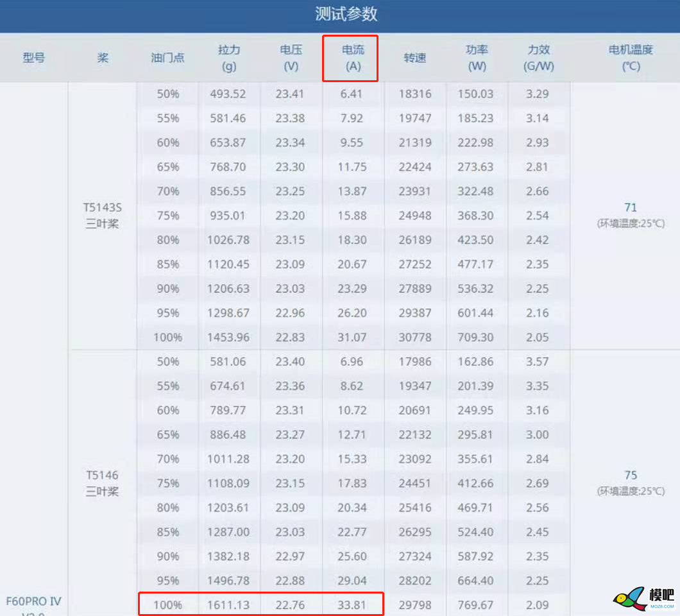Click current value 33.81
Viewport: 680px width, 616px height.
tap(352, 604)
